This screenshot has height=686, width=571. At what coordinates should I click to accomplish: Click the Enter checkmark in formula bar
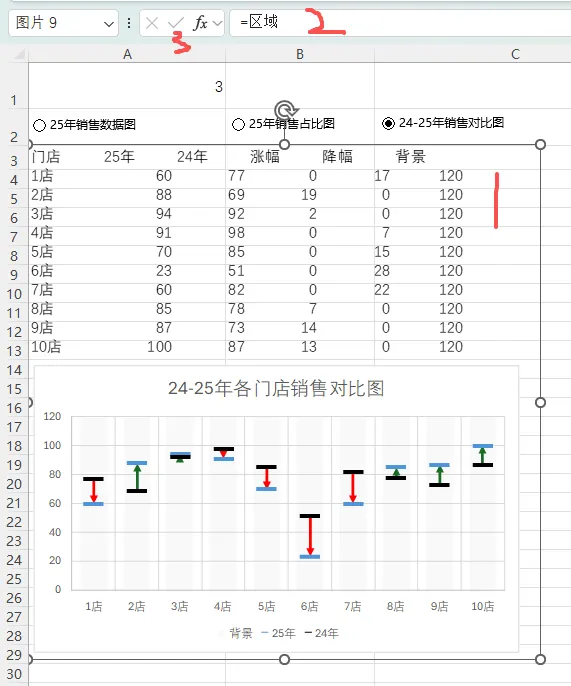(x=176, y=23)
